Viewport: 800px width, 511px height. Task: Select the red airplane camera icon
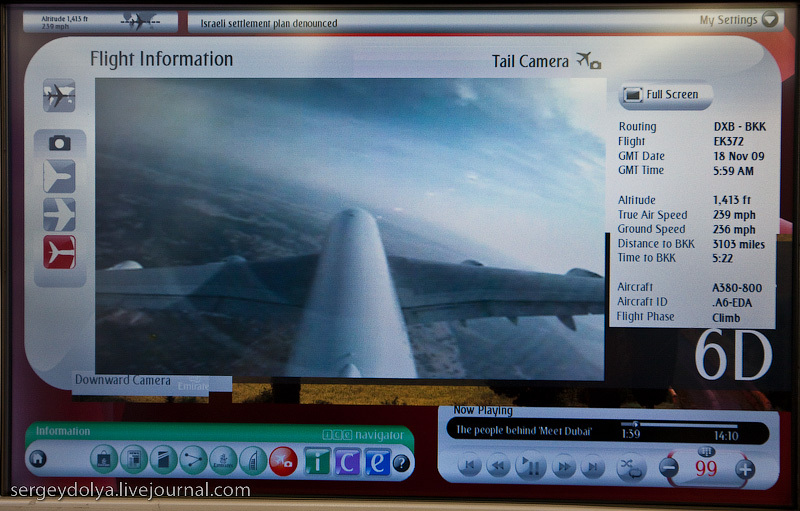pyautogui.click(x=283, y=461)
